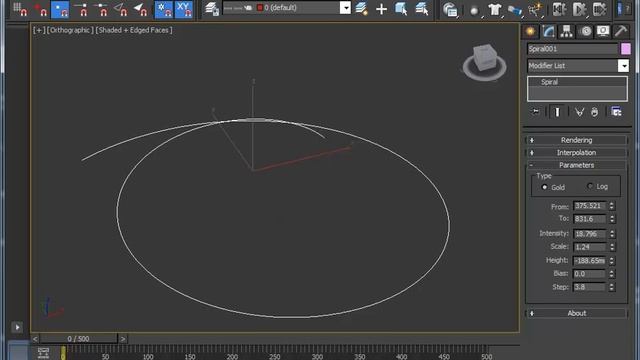
Task: Toggle the XY axis constraint snap button
Action: [184, 9]
